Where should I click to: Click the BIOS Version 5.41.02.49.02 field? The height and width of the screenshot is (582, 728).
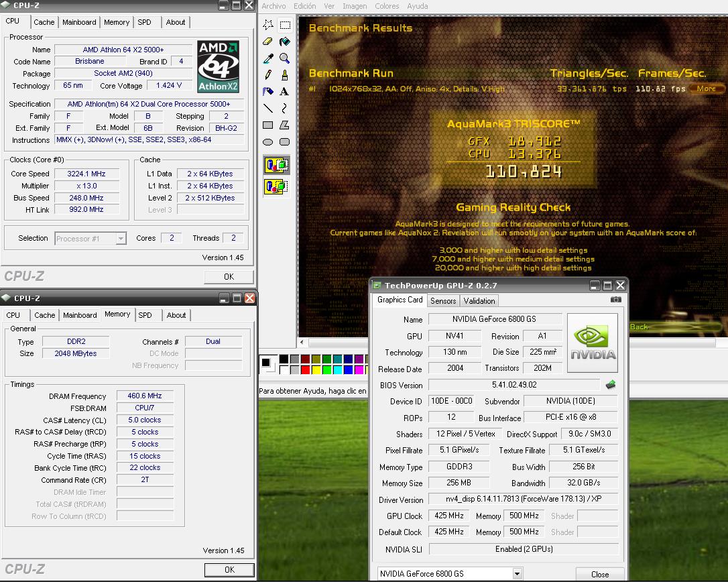tap(514, 385)
